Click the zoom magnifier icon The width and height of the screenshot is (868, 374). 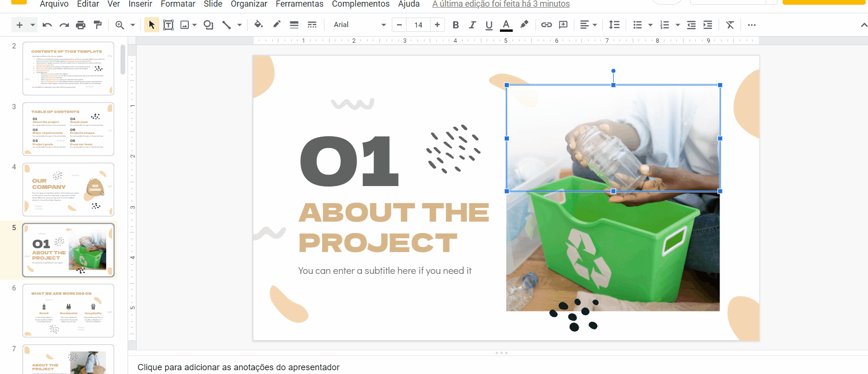tap(120, 25)
